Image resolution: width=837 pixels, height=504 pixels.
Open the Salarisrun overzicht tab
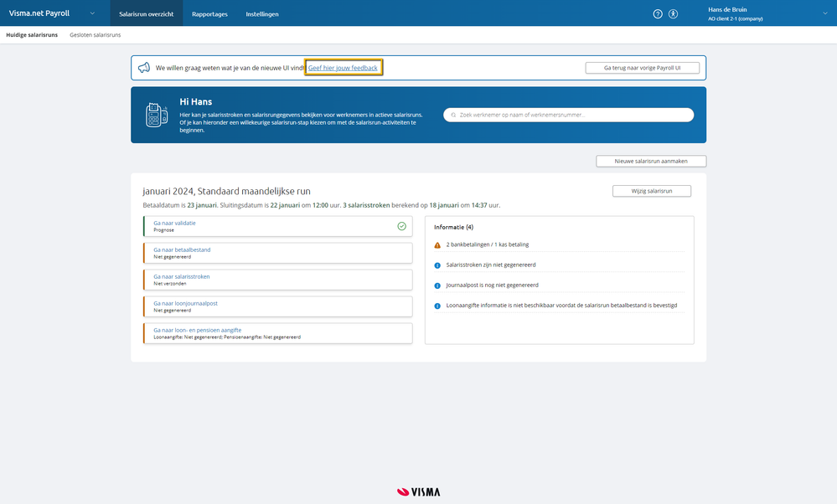[147, 14]
